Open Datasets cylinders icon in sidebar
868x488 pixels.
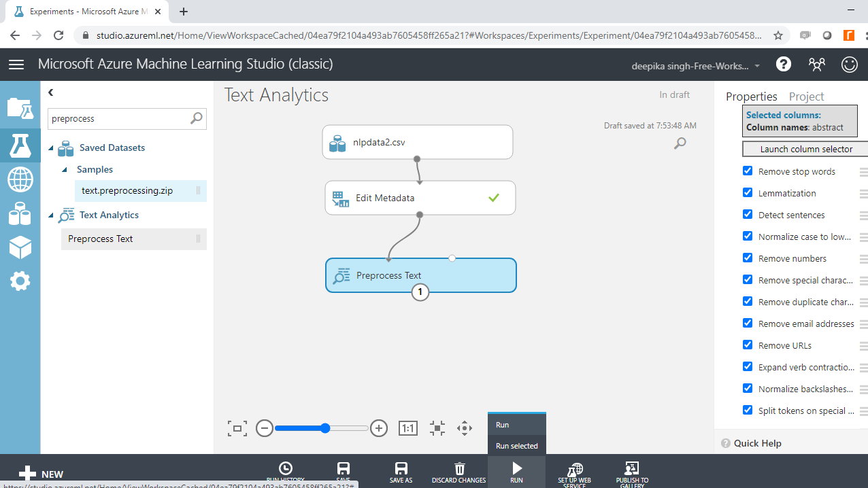[x=20, y=214]
